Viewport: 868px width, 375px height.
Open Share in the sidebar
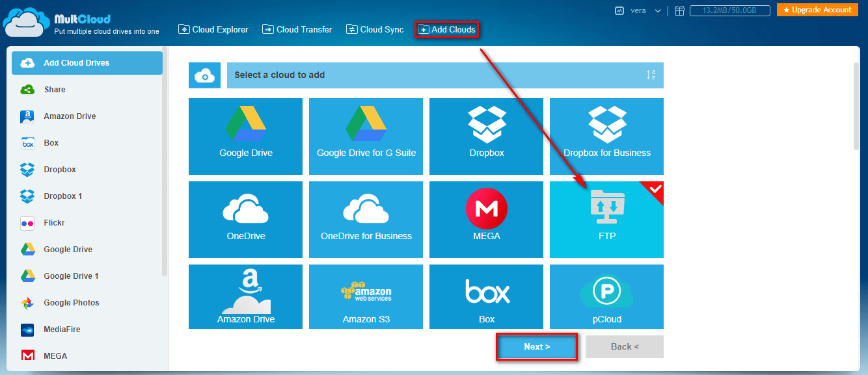click(87, 90)
